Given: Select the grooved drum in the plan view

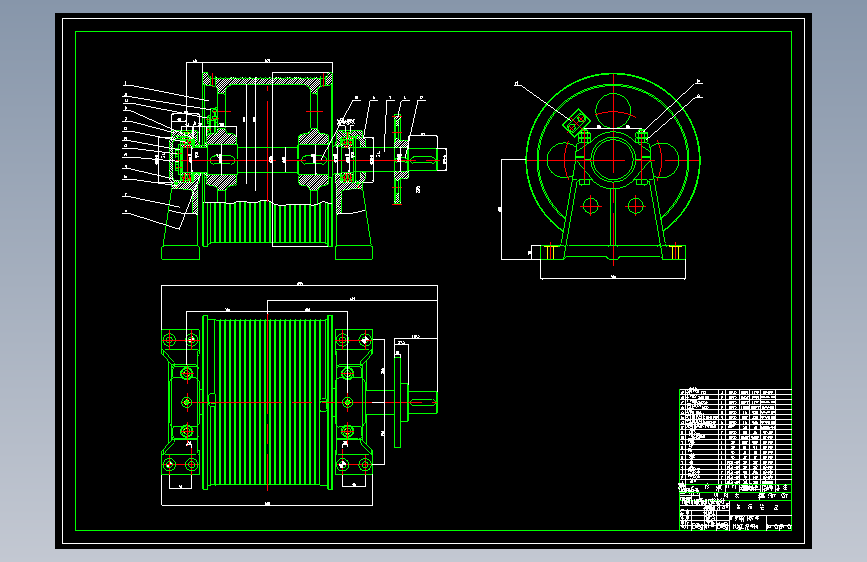Looking at the screenshot, I should click(x=268, y=403).
